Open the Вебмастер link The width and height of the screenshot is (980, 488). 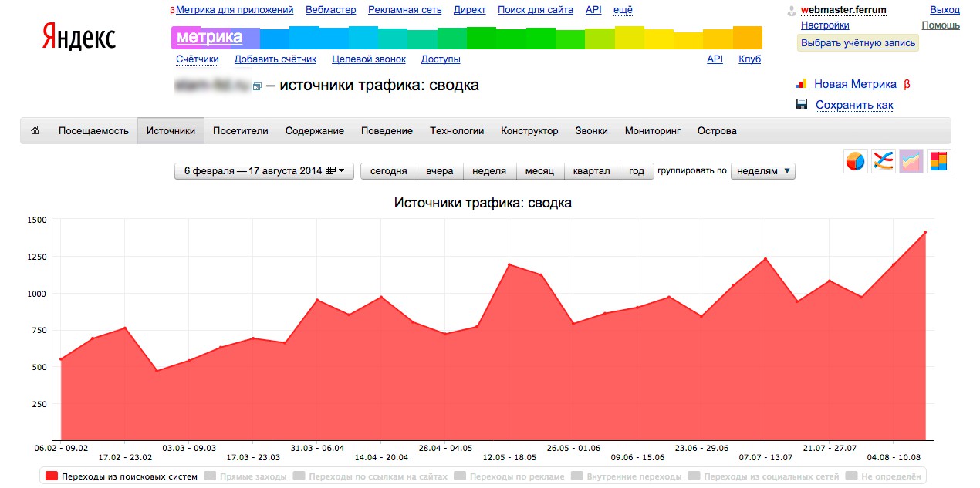[x=331, y=10]
